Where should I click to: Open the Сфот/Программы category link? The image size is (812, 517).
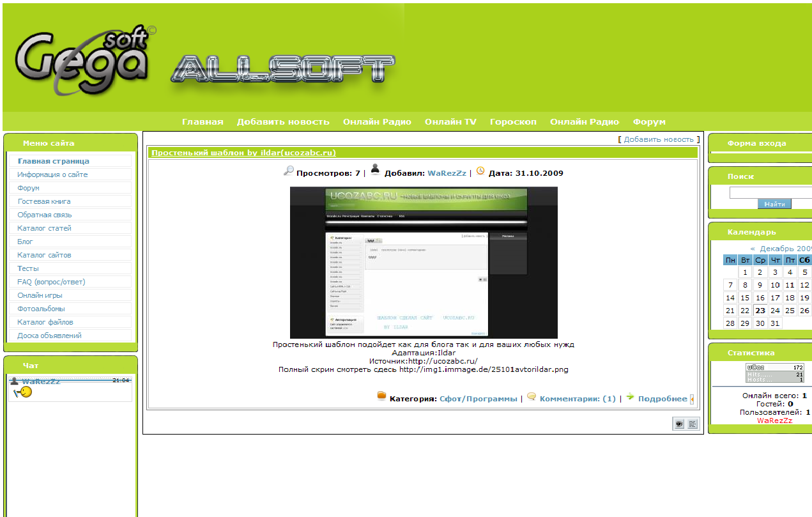click(478, 399)
